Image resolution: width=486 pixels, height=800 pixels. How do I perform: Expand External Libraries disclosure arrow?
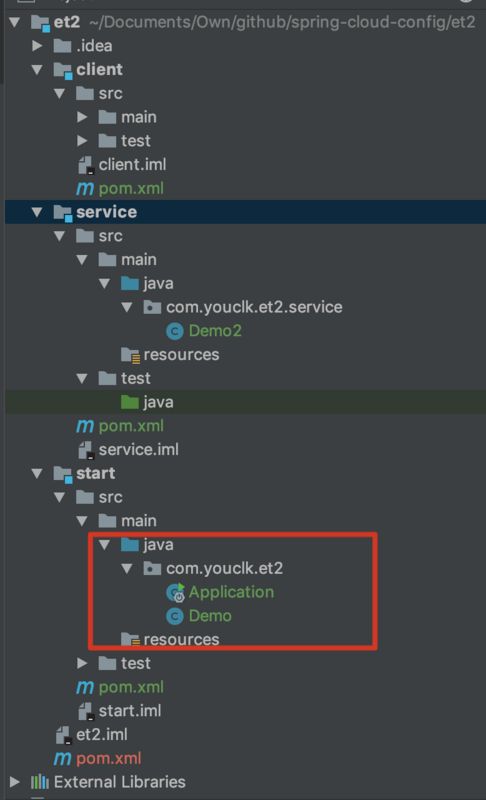pyautogui.click(x=14, y=782)
